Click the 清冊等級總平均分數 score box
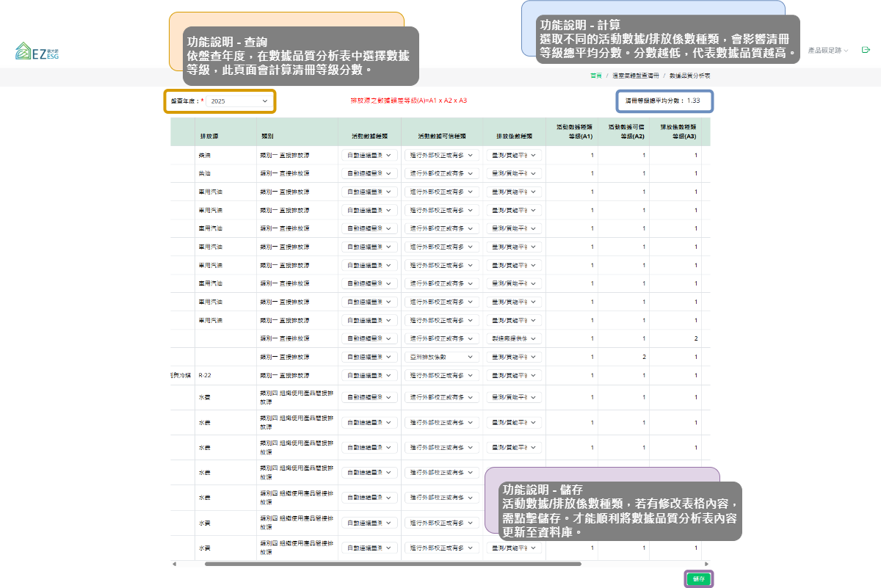This screenshot has height=588, width=881. (x=664, y=101)
